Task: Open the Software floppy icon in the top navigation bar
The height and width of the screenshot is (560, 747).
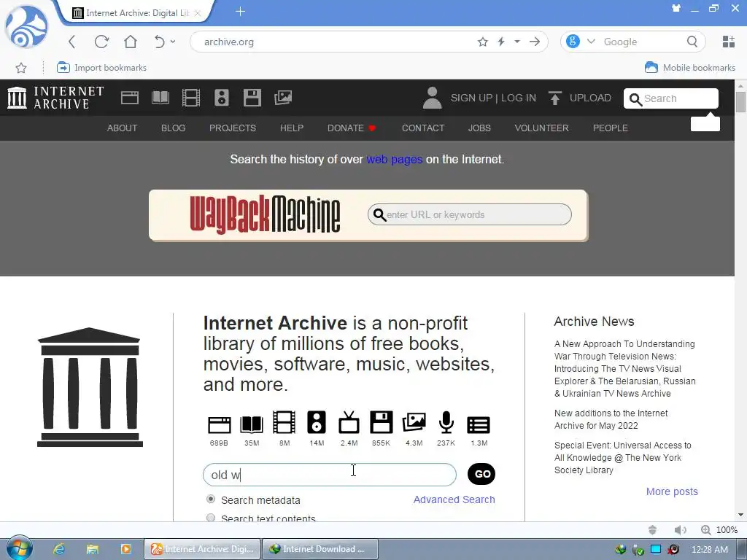Action: point(252,98)
